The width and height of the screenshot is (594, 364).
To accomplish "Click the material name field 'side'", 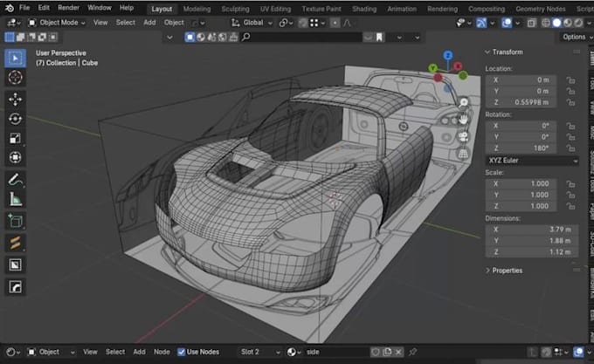I will tap(335, 353).
